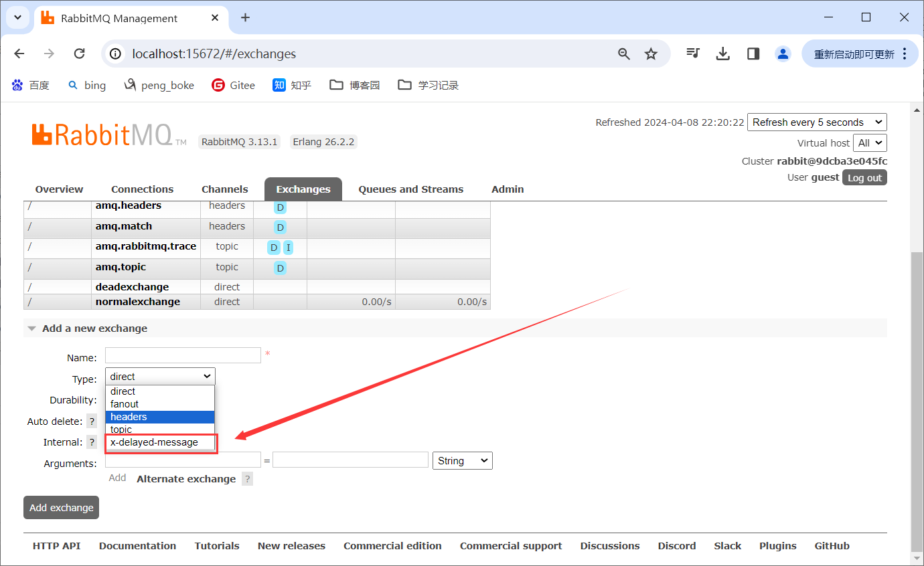The height and width of the screenshot is (566, 924).
Task: Choose topic in Type list
Action: (x=160, y=430)
